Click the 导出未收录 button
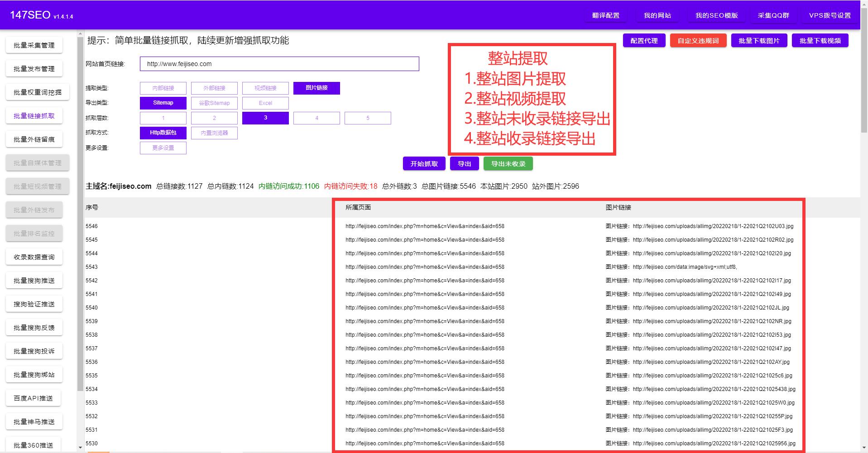 [508, 163]
